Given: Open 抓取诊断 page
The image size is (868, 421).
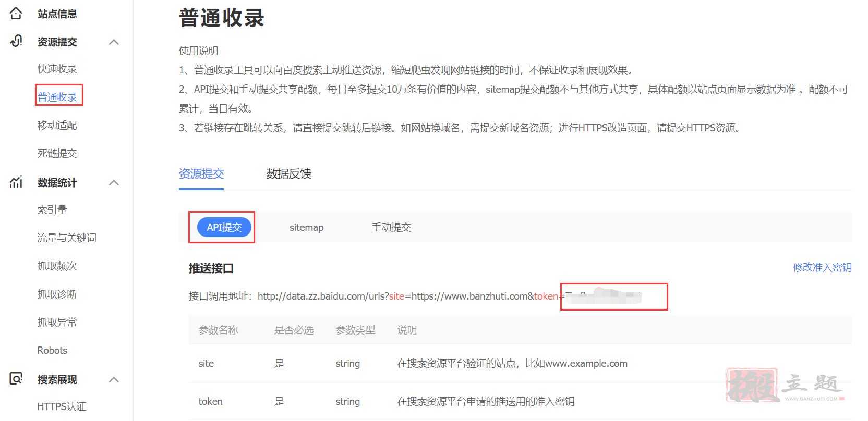Looking at the screenshot, I should coord(57,294).
